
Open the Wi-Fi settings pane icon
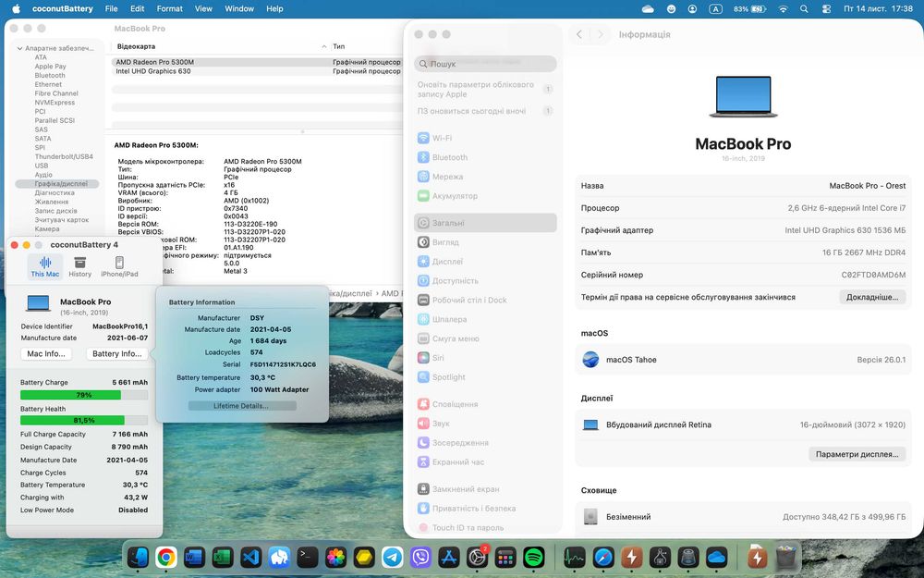pyautogui.click(x=423, y=138)
